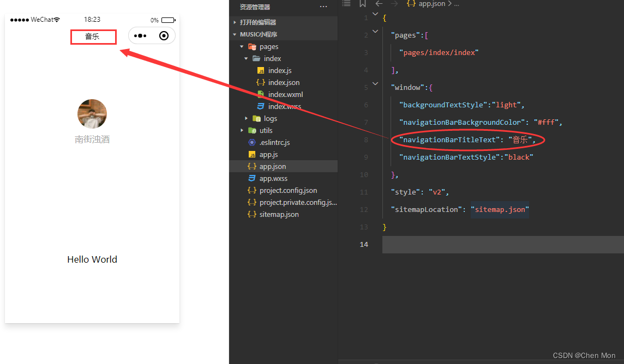The width and height of the screenshot is (624, 364).
Task: Open the sitemap.json link on line 12
Action: (x=499, y=209)
